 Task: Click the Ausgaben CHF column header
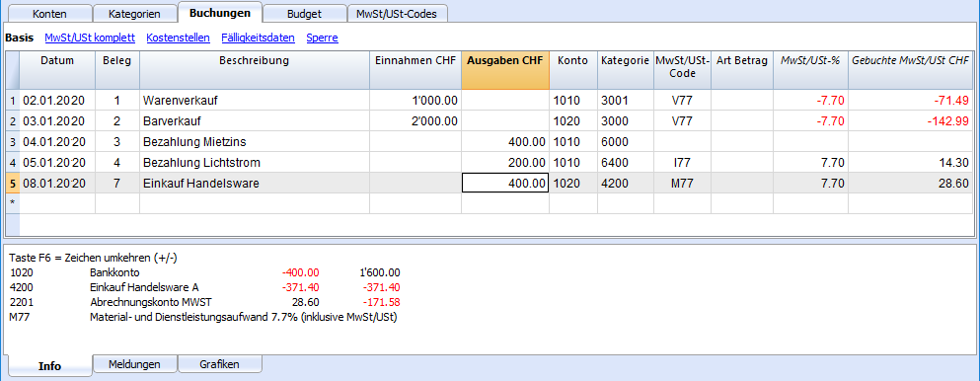[x=505, y=70]
